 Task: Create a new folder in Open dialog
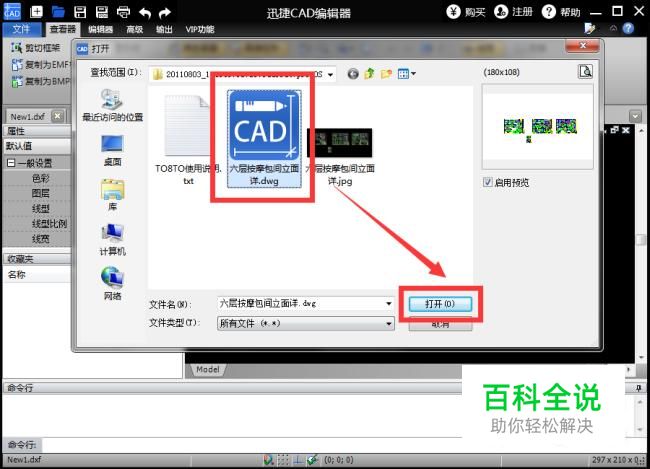(386, 74)
